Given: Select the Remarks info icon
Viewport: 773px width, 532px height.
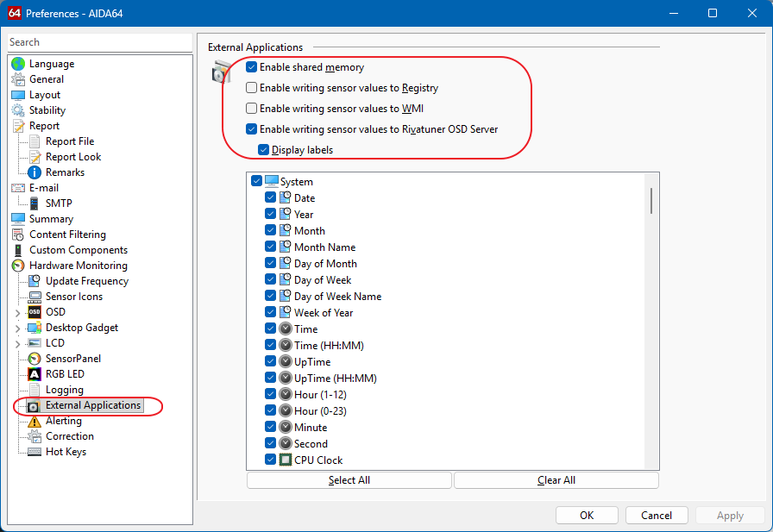Looking at the screenshot, I should pos(35,172).
